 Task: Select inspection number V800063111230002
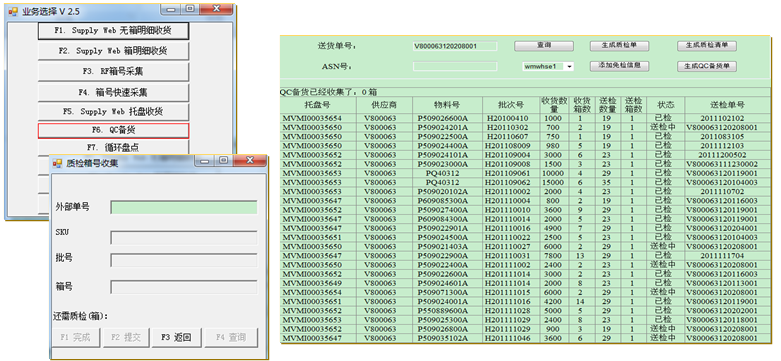pyautogui.click(x=721, y=164)
